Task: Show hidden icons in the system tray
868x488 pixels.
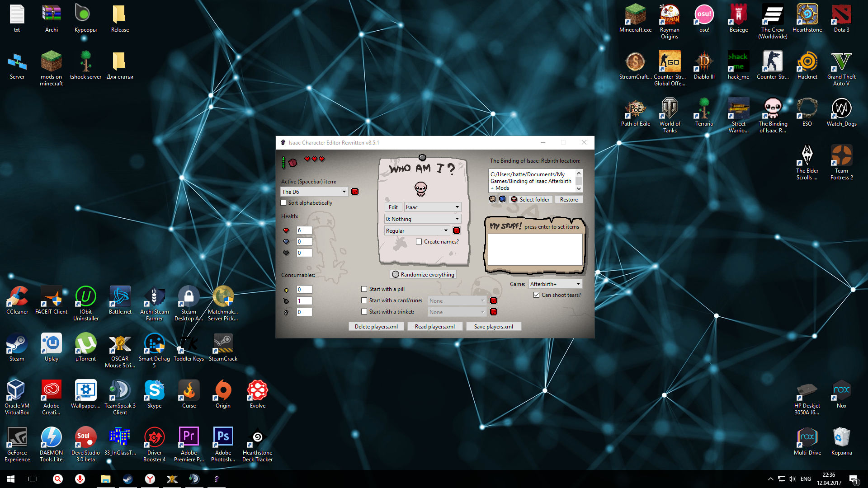Action: coord(770,479)
